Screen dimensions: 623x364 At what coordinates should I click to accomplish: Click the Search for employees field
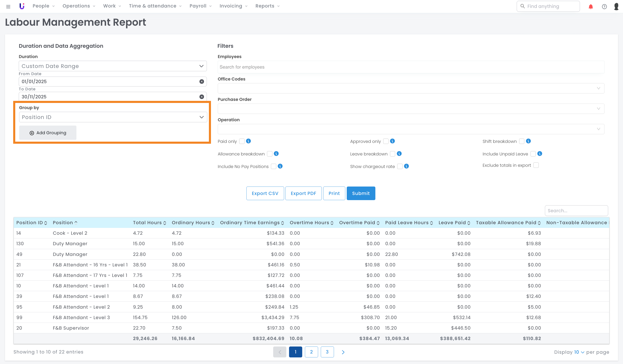pos(410,67)
